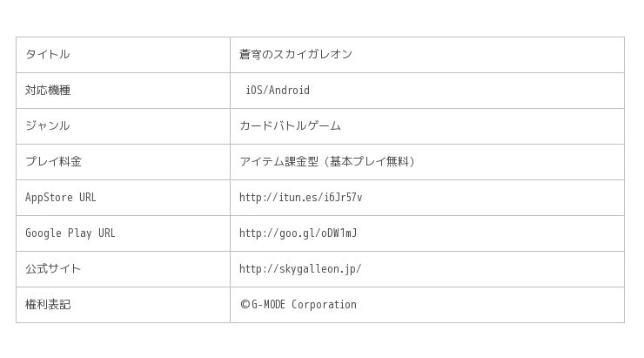This screenshot has height=358, width=644.
Task: Select the iOS text in platforms
Action: (x=254, y=91)
